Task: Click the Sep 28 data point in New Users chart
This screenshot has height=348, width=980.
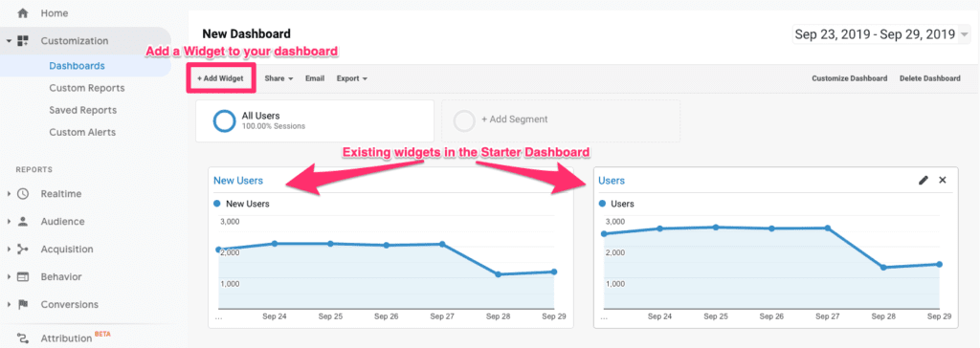Action: tap(498, 274)
